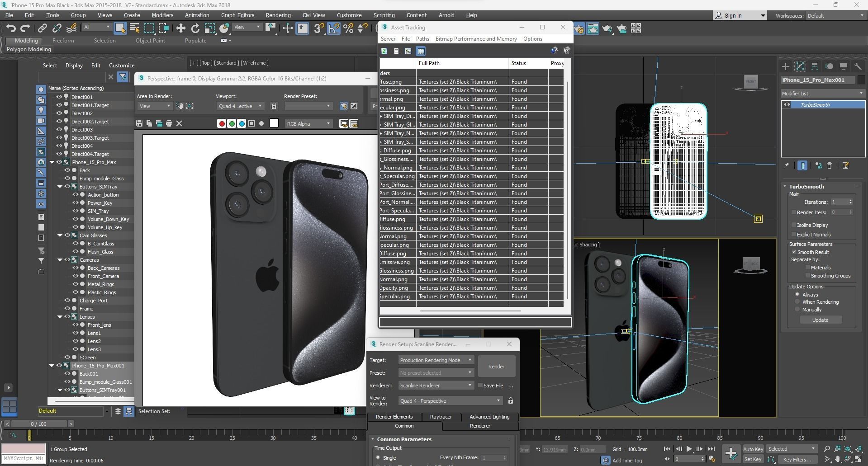Enable the Red channel in render window
Screen dimensions: 868x466
pos(222,123)
